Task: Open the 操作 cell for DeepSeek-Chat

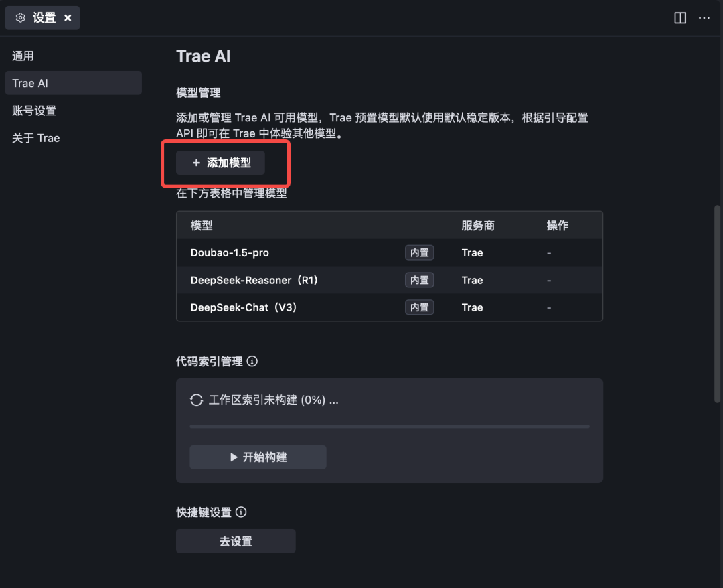Action: click(549, 307)
